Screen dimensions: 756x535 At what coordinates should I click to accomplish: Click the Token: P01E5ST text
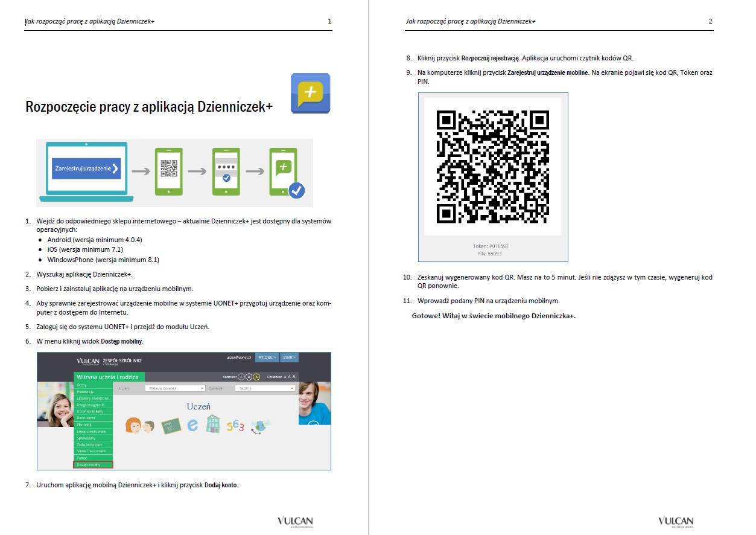click(491, 246)
